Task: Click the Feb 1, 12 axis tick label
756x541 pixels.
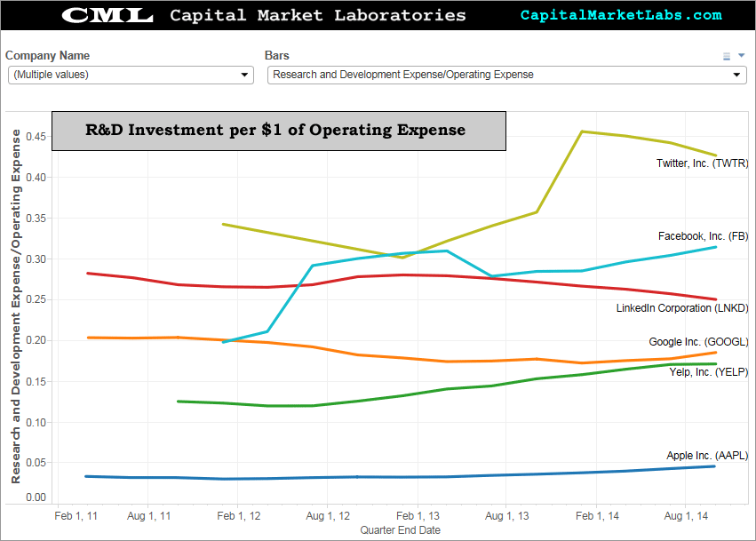Action: tap(239, 516)
